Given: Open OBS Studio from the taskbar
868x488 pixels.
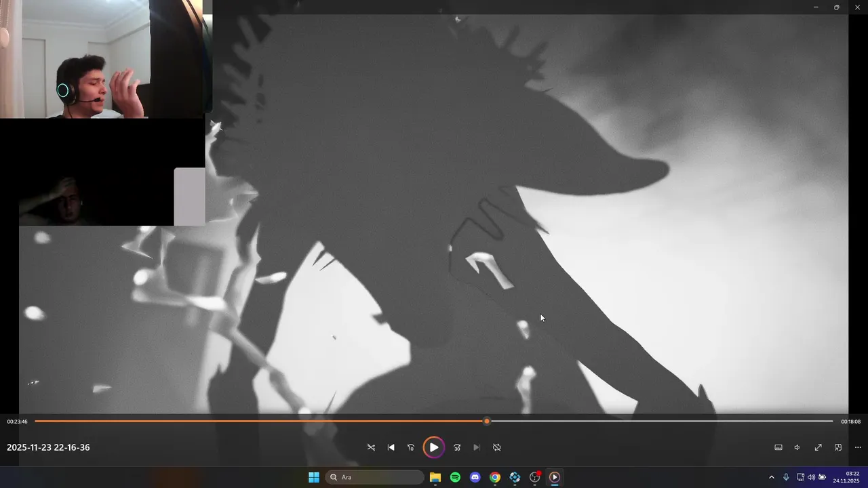Looking at the screenshot, I should click(x=534, y=477).
